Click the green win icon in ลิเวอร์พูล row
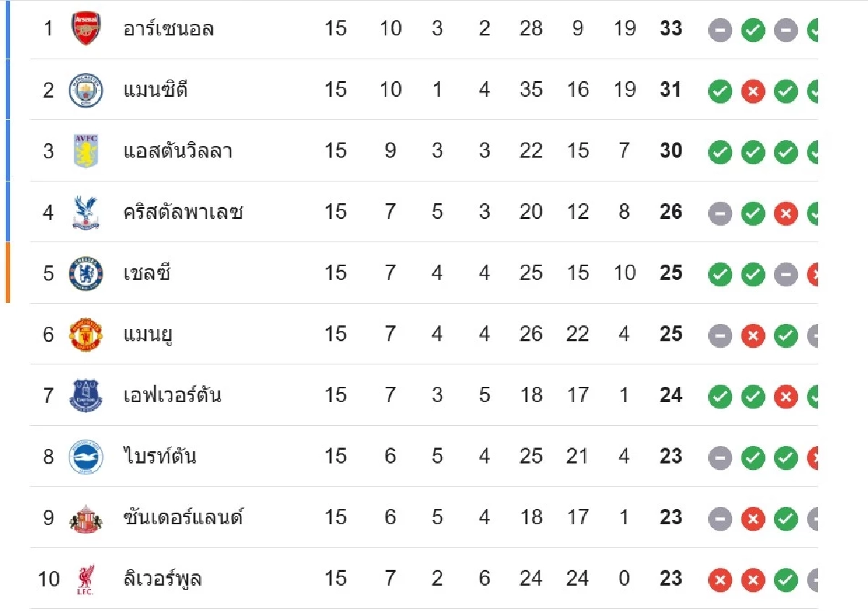 click(786, 581)
